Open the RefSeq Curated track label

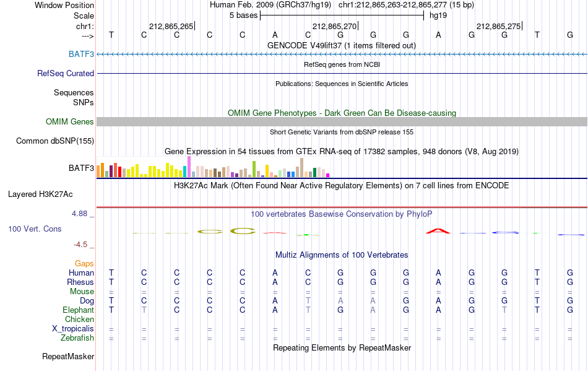click(65, 73)
